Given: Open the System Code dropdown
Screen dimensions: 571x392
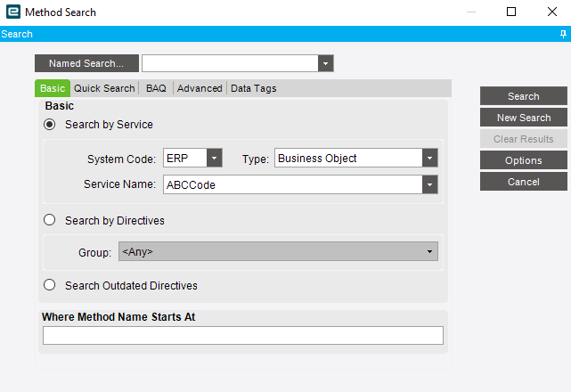Looking at the screenshot, I should (214, 159).
